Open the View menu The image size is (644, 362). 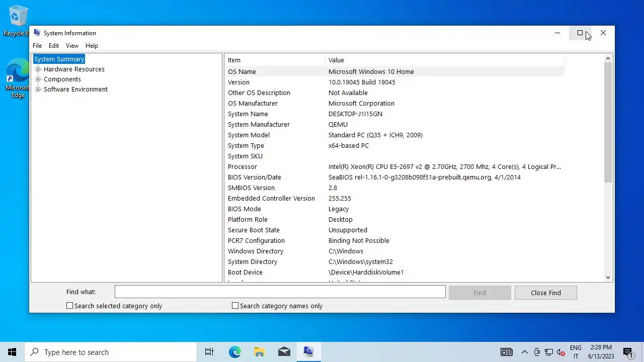72,46
